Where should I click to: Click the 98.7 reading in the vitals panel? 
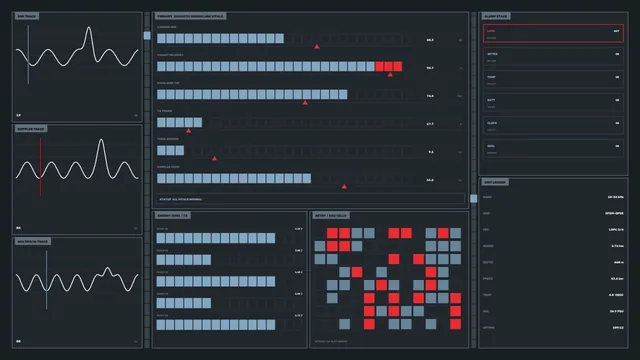(x=430, y=68)
